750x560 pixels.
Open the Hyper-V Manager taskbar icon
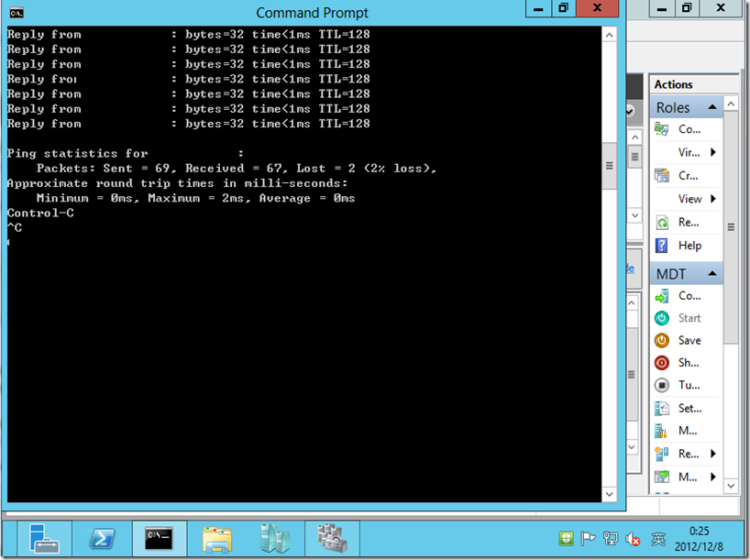point(274,539)
